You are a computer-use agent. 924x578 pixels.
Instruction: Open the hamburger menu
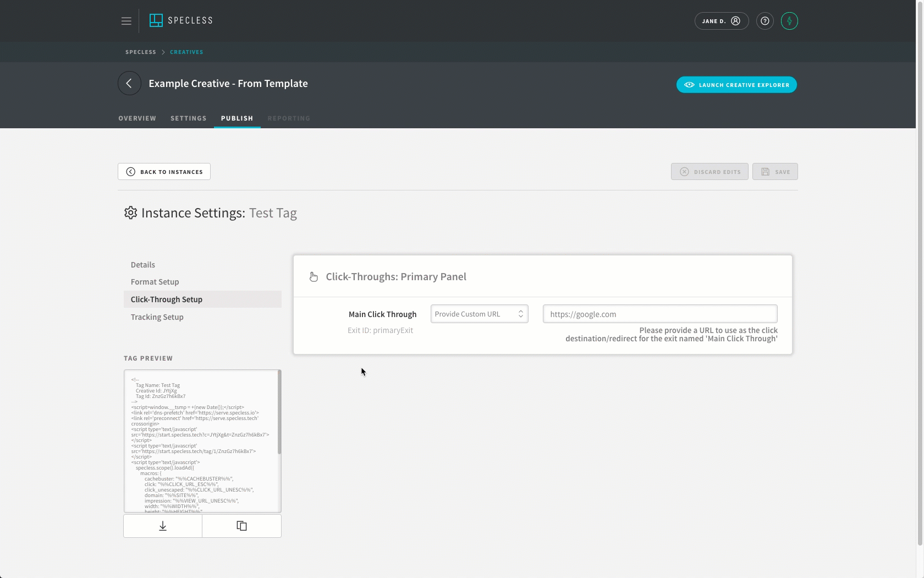(x=127, y=21)
